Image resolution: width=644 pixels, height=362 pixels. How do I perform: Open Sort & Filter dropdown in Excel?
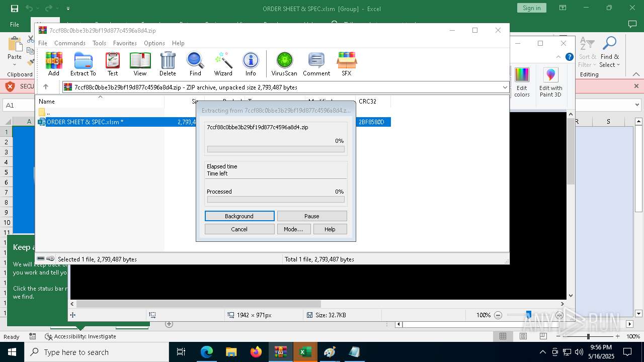[x=587, y=52]
